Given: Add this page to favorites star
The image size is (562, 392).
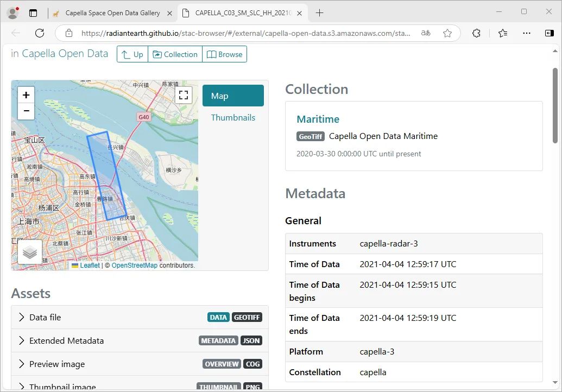Looking at the screenshot, I should tap(447, 33).
